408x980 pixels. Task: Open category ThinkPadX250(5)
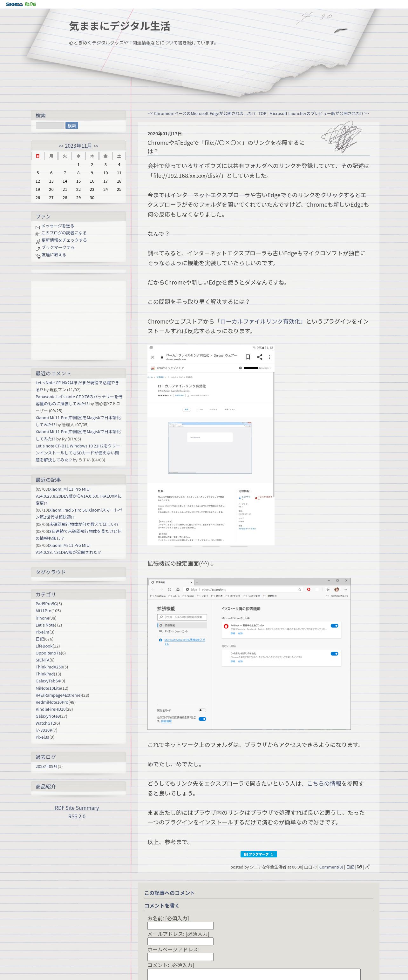click(x=52, y=667)
